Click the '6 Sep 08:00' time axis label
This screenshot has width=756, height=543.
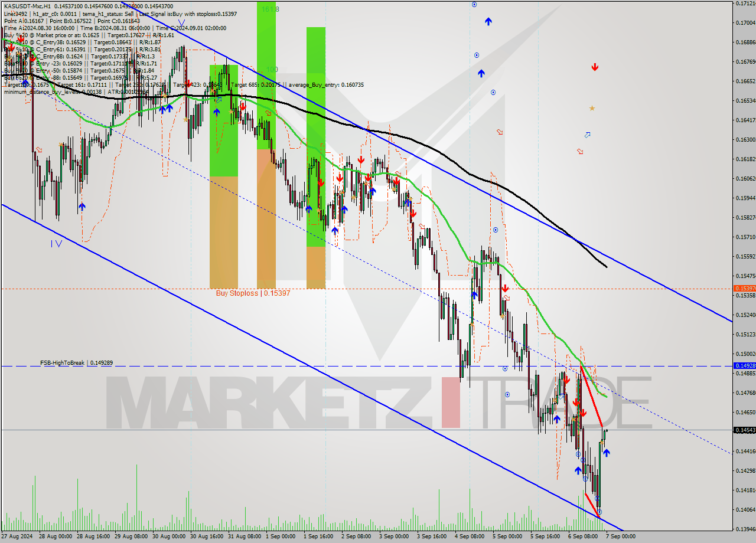coord(583,537)
